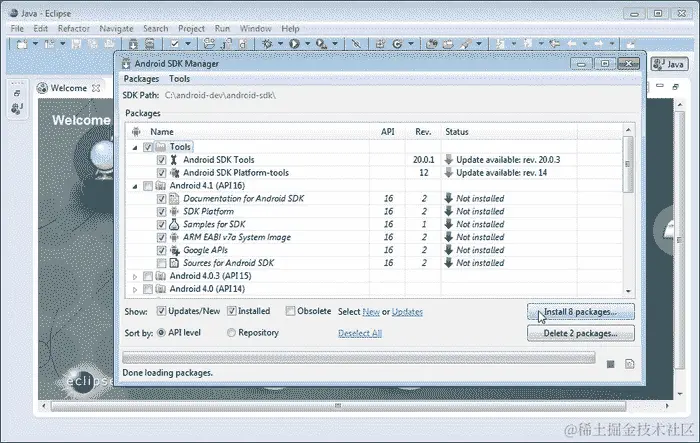Click the Search flashlight toolbar icon
700x443 pixels.
coord(466,44)
